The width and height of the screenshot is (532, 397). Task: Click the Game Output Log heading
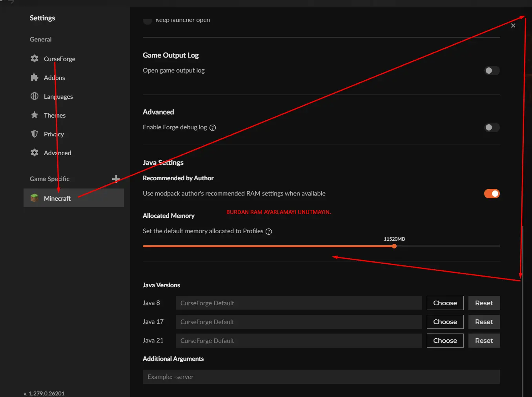(171, 55)
